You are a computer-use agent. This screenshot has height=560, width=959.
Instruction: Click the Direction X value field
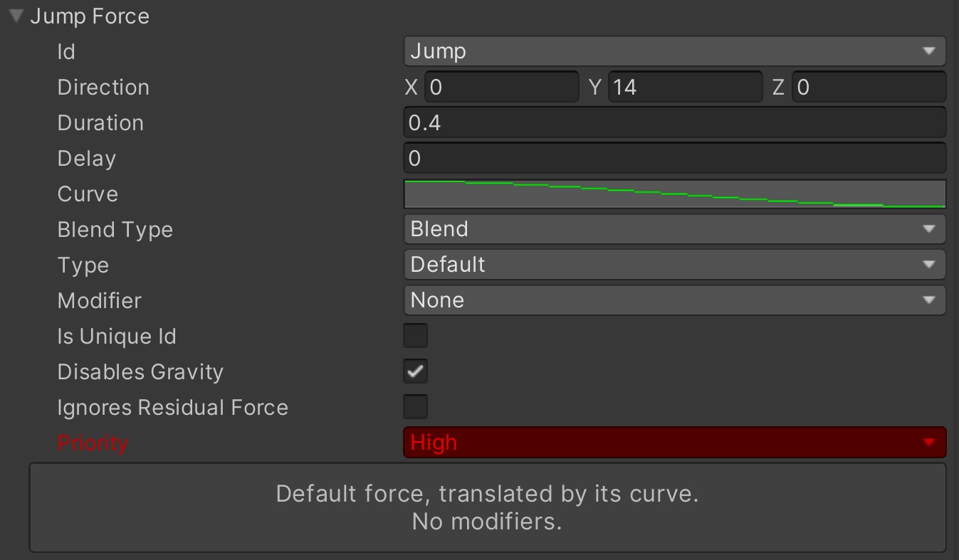pos(502,87)
